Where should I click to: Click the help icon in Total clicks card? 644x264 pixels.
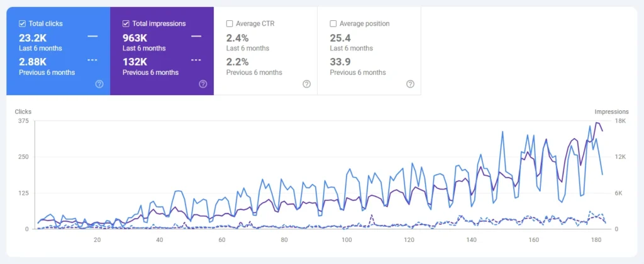pyautogui.click(x=99, y=84)
